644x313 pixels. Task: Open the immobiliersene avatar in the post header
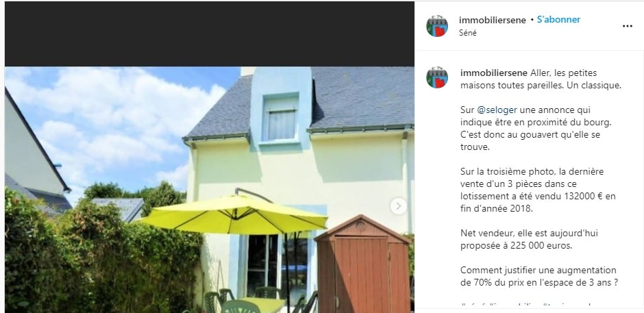click(437, 26)
